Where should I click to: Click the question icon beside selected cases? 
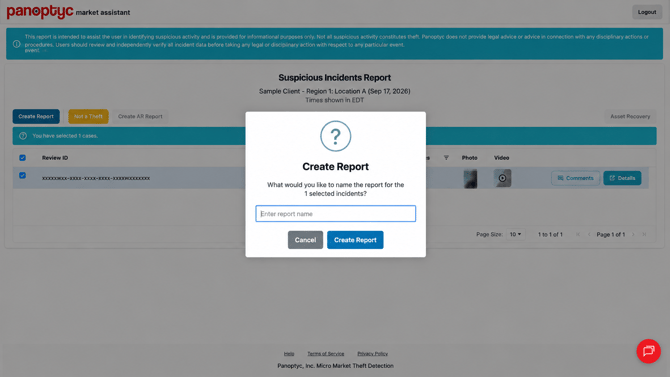23,136
